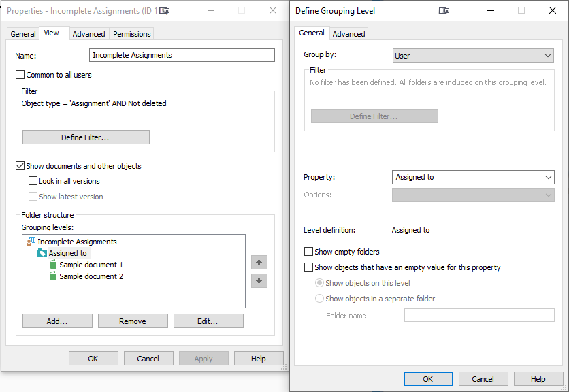Toggle Show latest version checkbox

[33, 197]
